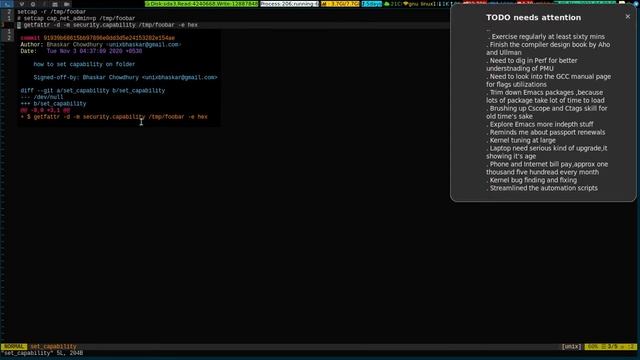Click the first workspace icon in the top bar
640x360 pixels.
pos(7,4)
